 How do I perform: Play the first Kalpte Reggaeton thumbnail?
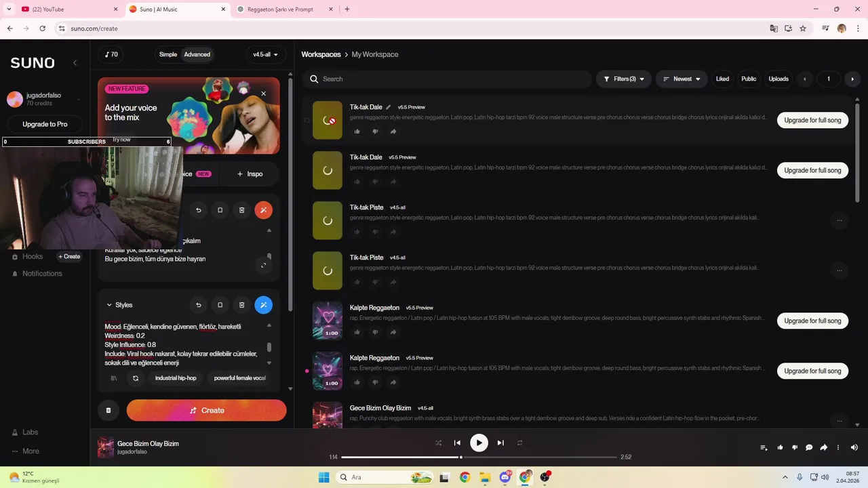coord(328,321)
